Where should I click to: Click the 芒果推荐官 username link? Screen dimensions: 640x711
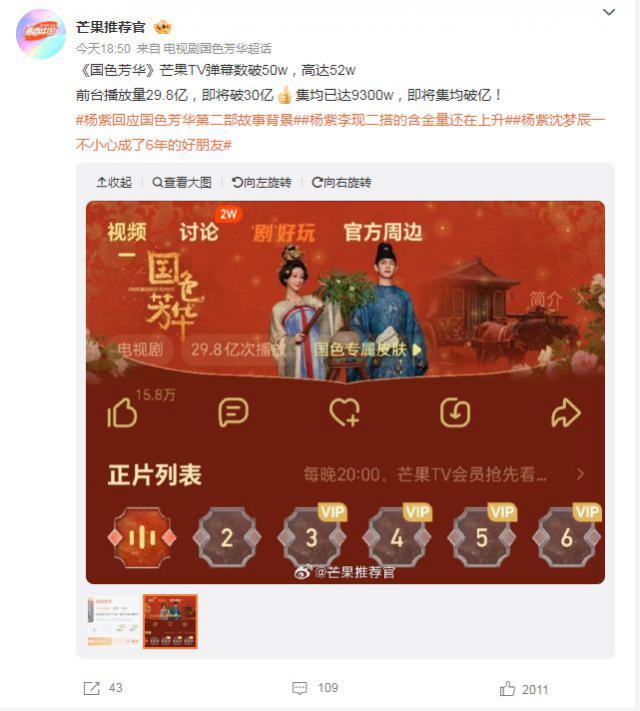click(111, 27)
